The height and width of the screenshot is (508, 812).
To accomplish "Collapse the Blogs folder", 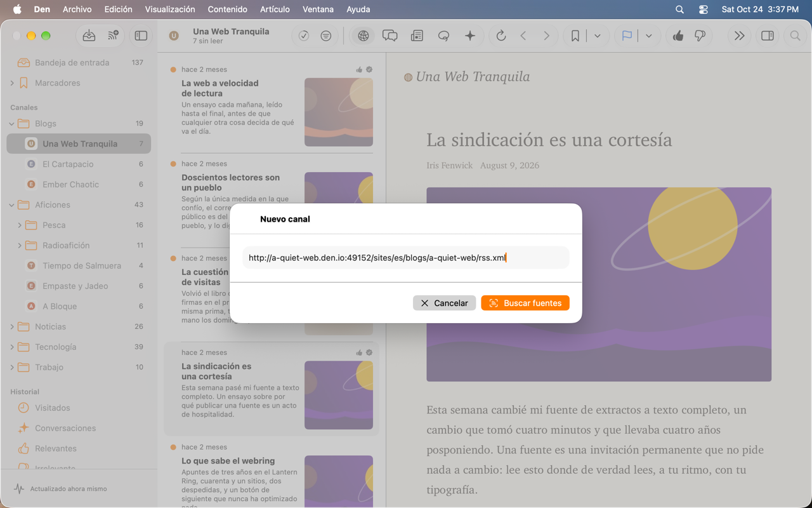I will 12,124.
